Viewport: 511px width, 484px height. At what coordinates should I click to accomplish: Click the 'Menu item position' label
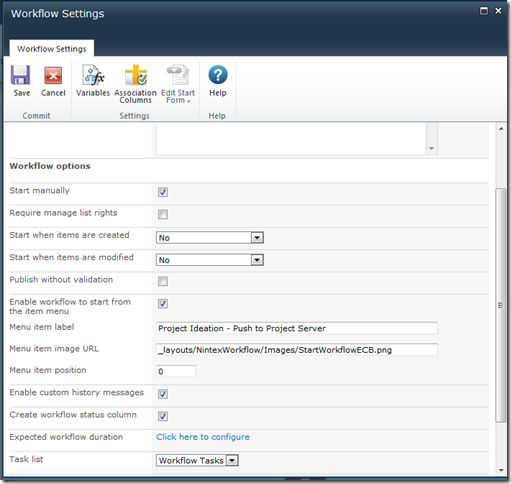tap(48, 370)
